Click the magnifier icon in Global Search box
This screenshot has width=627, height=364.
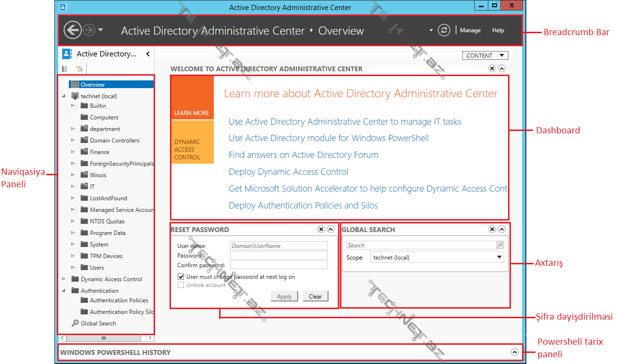pos(499,245)
